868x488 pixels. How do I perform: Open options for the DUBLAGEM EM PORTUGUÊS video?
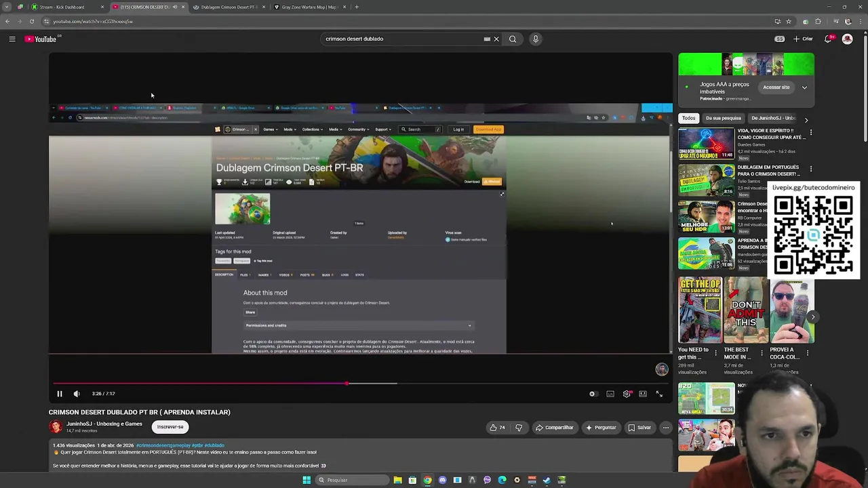point(811,169)
